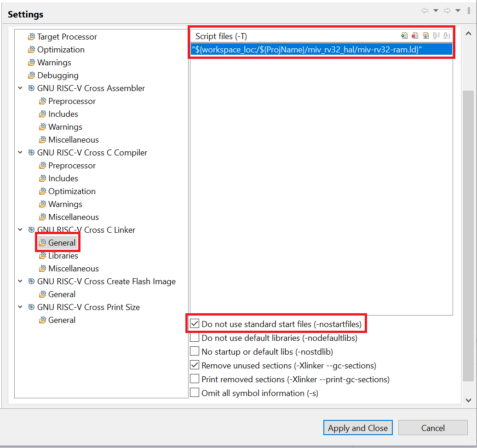477x448 pixels.
Task: Open the back history dropdown arrow
Action: coord(436,11)
